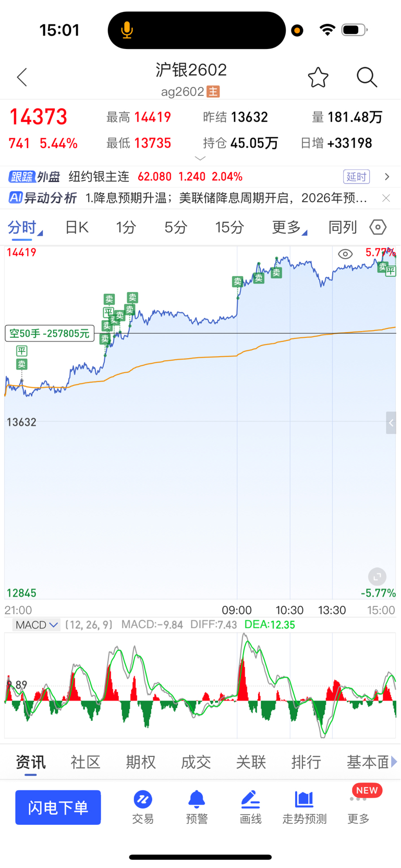
Task: Tap the 交易 trade icon
Action: pyautogui.click(x=142, y=806)
